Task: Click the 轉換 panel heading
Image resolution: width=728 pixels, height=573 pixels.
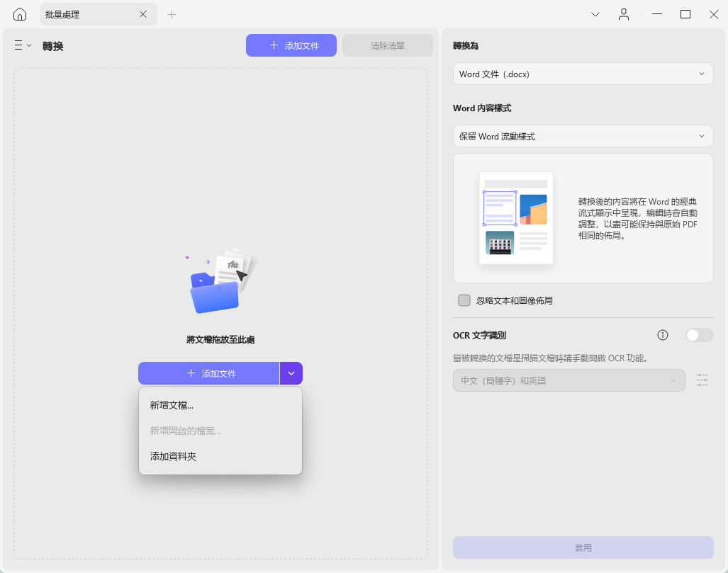Action: pyautogui.click(x=53, y=46)
